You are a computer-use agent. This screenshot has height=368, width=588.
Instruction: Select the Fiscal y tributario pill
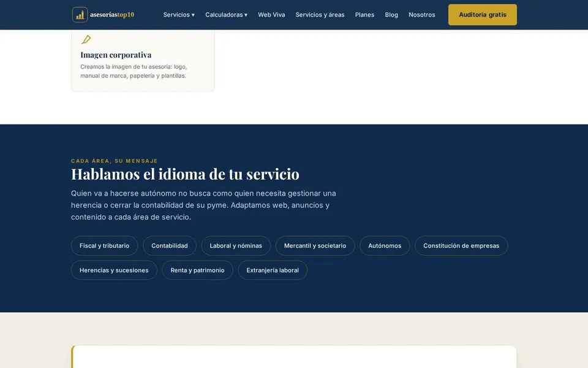(104, 245)
